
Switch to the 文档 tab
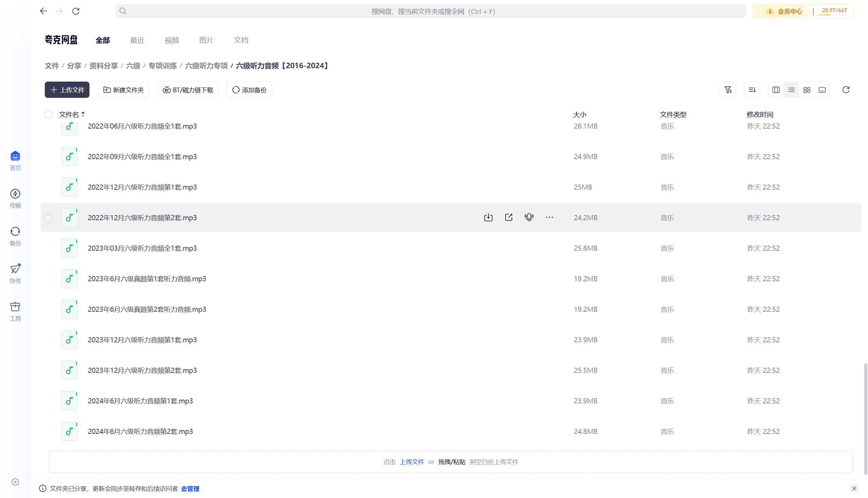coord(241,40)
